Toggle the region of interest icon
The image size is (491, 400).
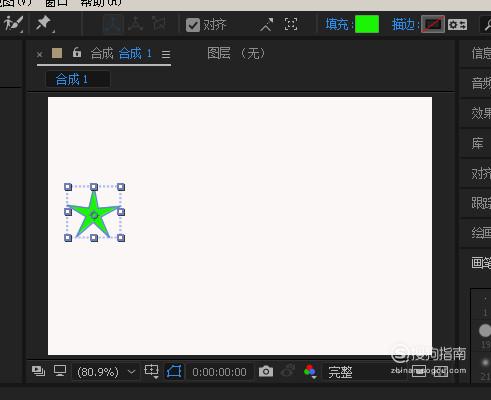pyautogui.click(x=419, y=371)
